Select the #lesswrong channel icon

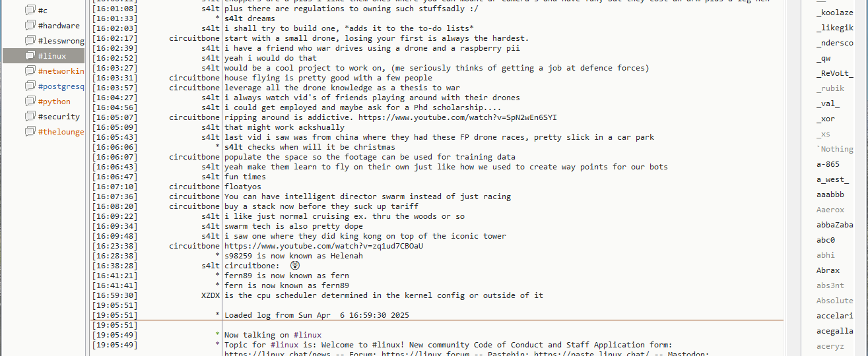30,41
